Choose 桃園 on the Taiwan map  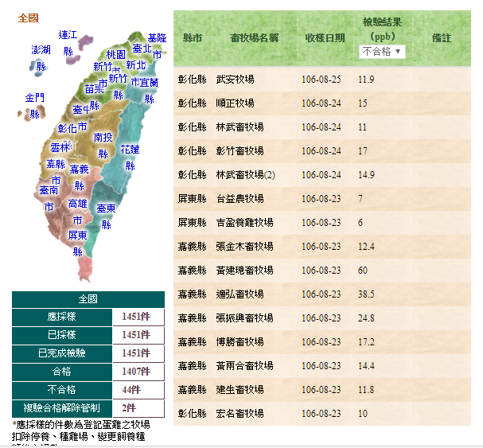(x=116, y=55)
